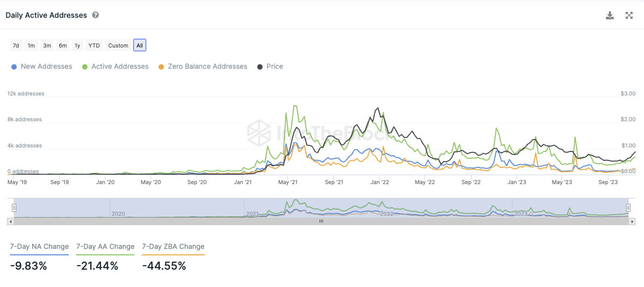Image resolution: width=644 pixels, height=287 pixels.
Task: Click the help question mark icon
Action: coord(95,15)
